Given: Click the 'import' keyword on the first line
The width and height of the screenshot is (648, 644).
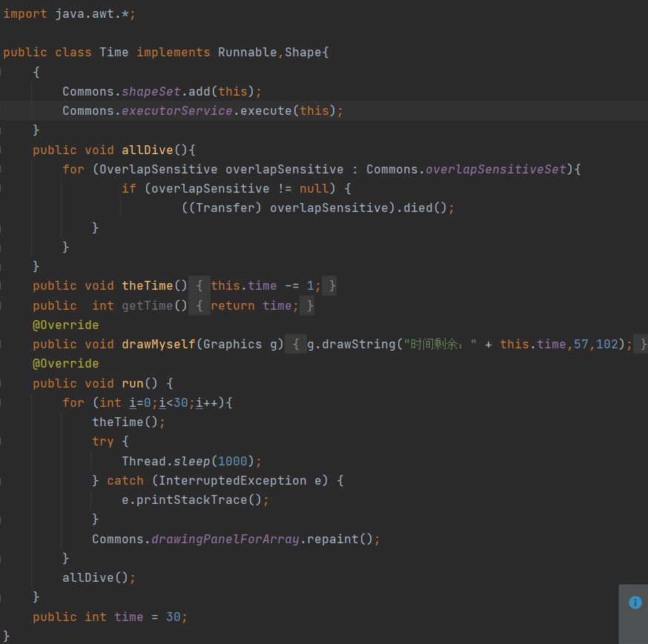Looking at the screenshot, I should [x=25, y=14].
